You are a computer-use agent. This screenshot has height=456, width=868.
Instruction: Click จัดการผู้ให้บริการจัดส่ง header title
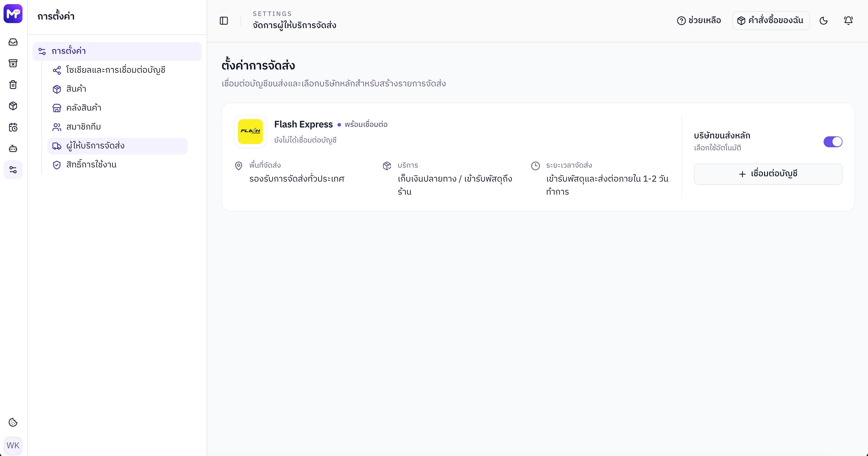pos(295,25)
